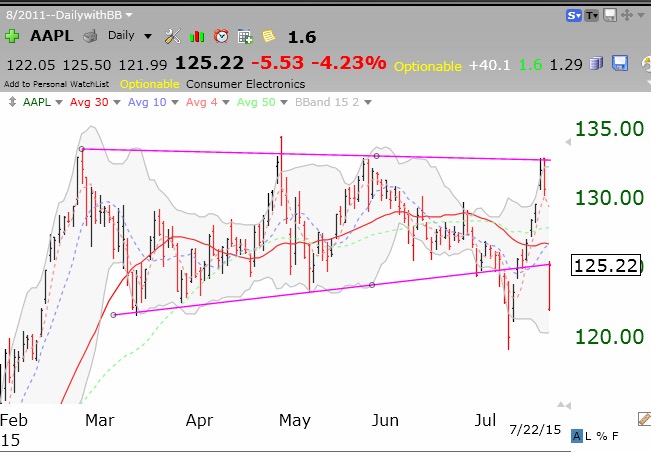Click the print chart icon
This screenshot has width=651, height=452.
point(89,36)
